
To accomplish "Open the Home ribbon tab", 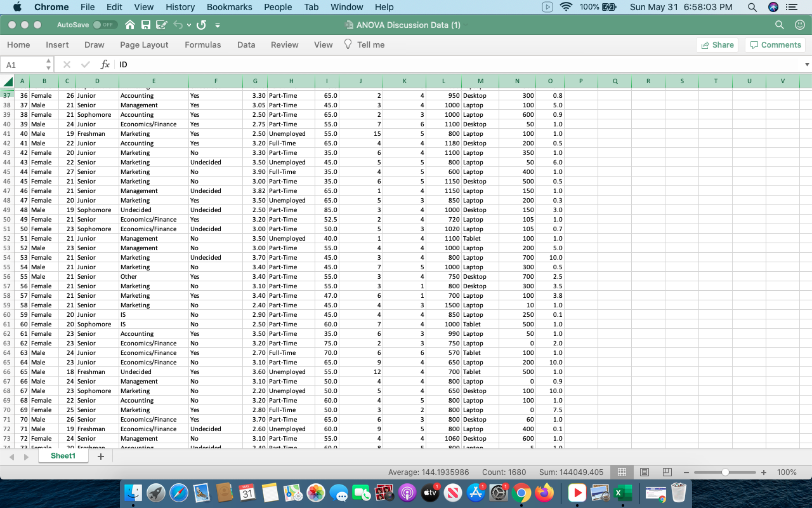I will [18, 44].
